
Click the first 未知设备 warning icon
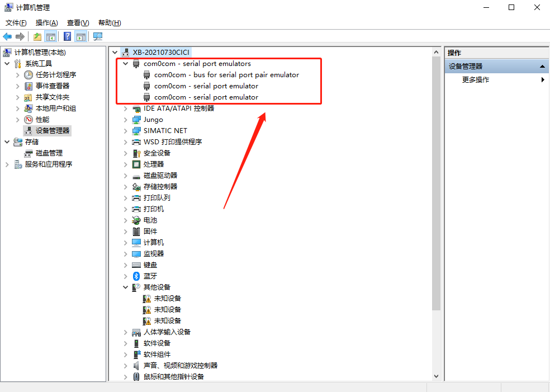147,299
